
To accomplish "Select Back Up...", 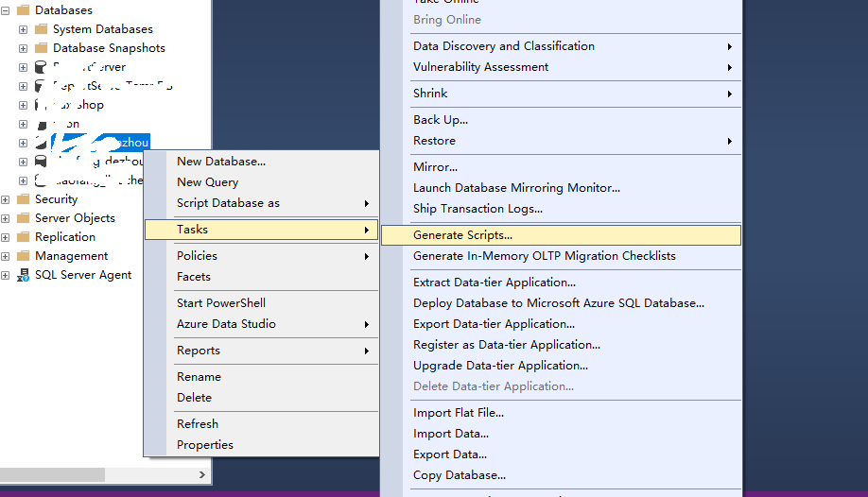I will [561, 120].
